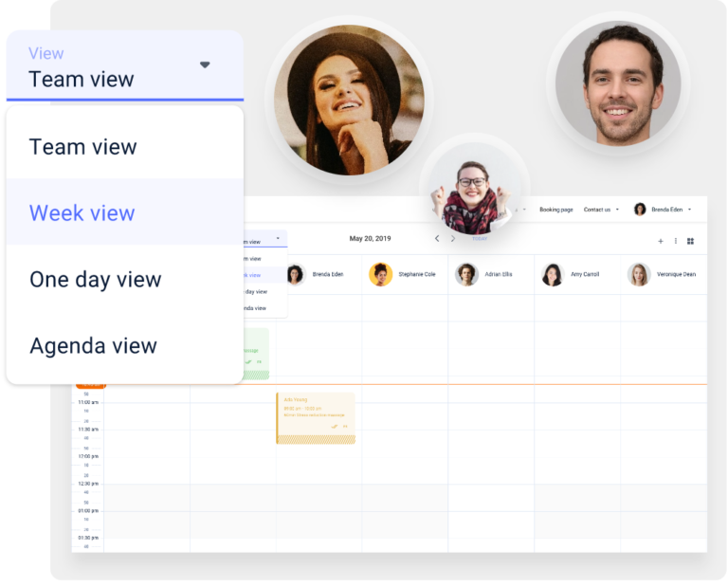Click the 11:30 am time label
The height and width of the screenshot is (587, 728).
[x=88, y=429]
